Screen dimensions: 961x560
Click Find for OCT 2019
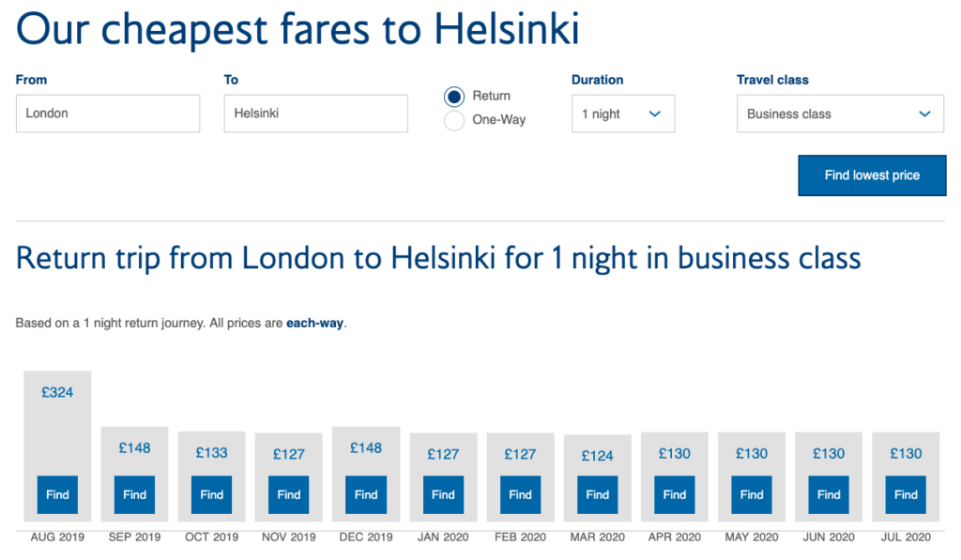(212, 494)
